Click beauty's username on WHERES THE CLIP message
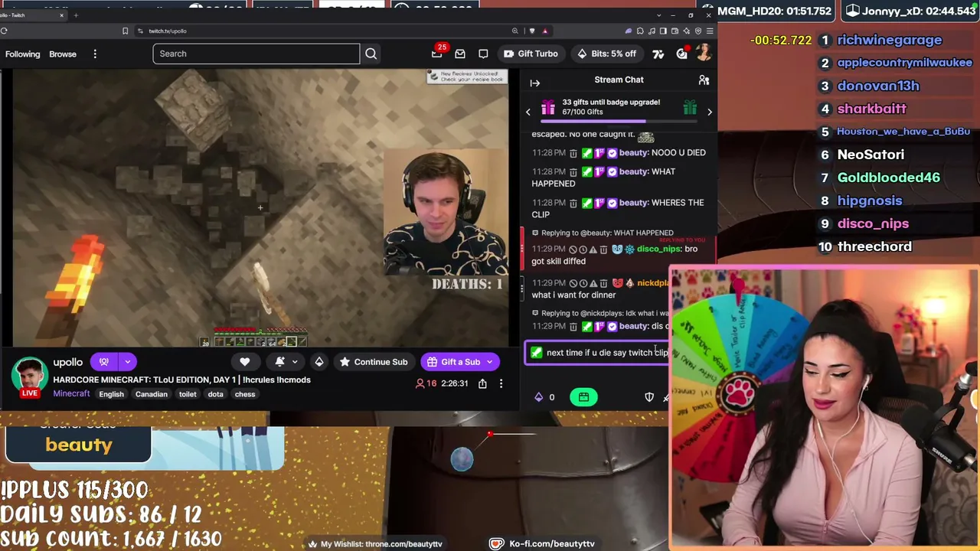 633,203
